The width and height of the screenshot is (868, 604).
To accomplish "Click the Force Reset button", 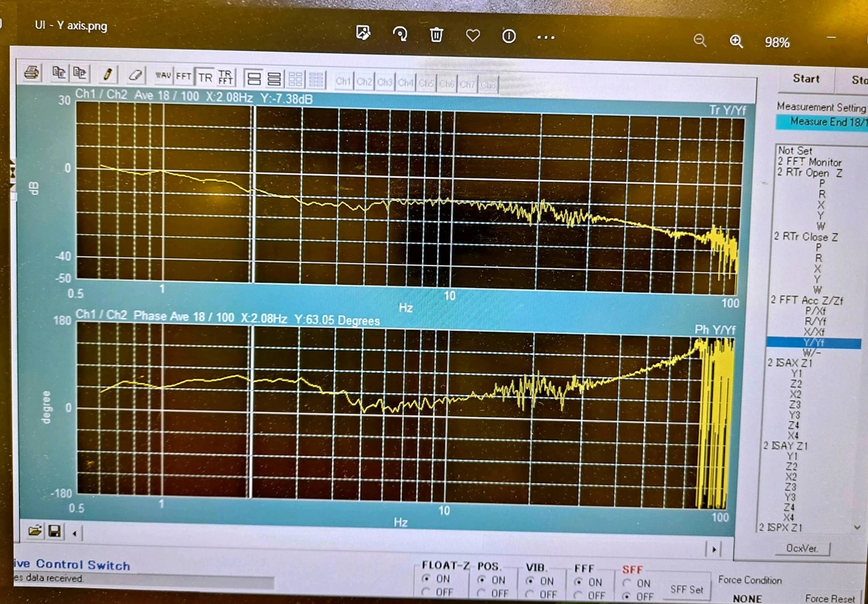I will tap(830, 598).
